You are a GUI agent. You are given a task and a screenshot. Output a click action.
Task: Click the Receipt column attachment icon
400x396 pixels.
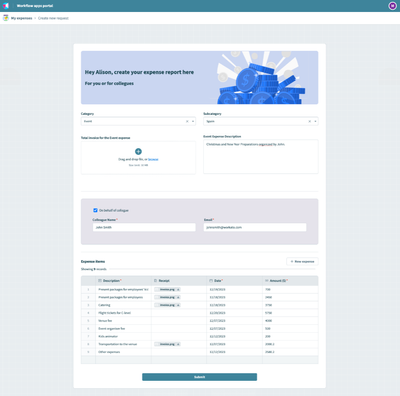pyautogui.click(x=156, y=281)
